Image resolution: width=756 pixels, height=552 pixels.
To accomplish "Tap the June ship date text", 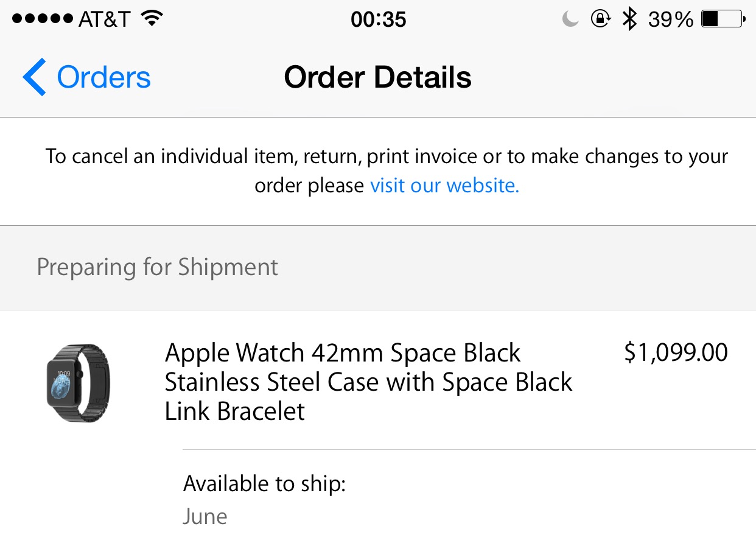I will [x=205, y=517].
